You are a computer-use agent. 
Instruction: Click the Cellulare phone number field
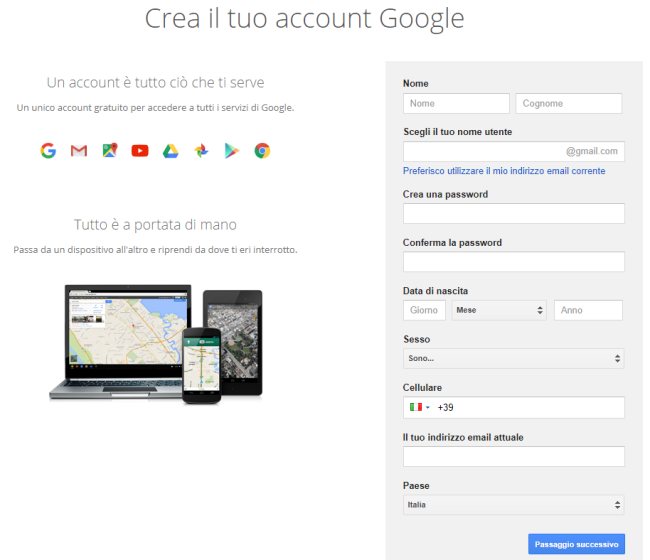(x=514, y=407)
